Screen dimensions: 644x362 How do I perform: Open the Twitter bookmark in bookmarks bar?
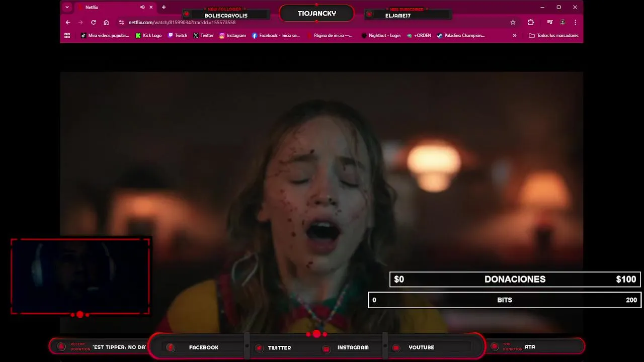pos(203,35)
